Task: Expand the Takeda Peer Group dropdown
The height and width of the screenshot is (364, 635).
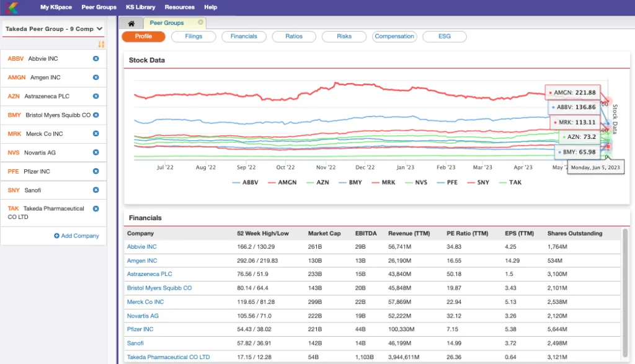Action: (x=53, y=29)
